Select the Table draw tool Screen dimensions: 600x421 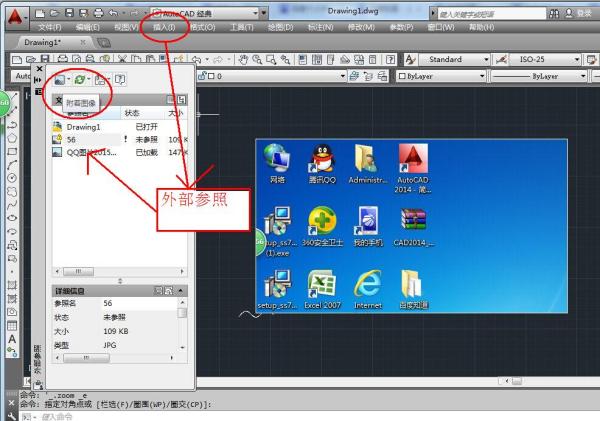click(x=12, y=326)
